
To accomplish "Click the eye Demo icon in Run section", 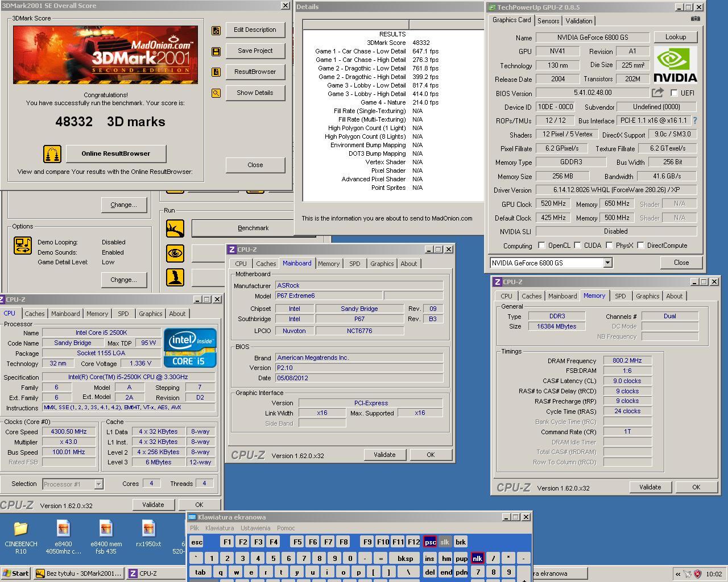I will click(175, 253).
